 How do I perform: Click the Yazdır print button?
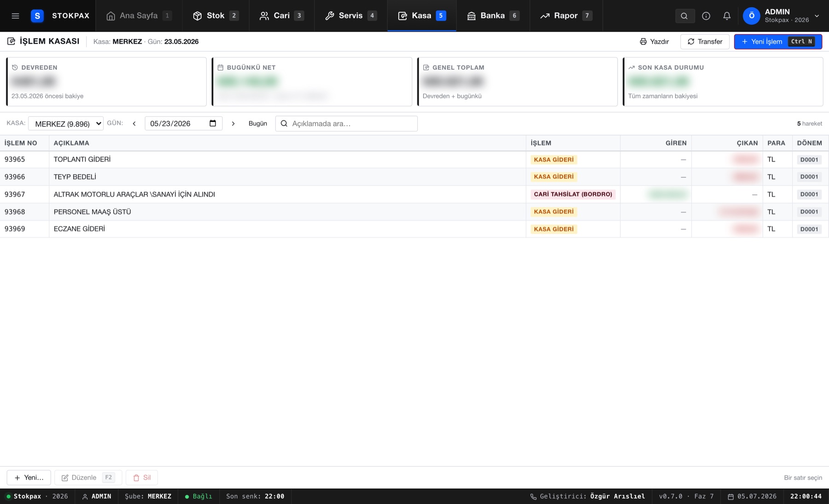click(x=654, y=41)
